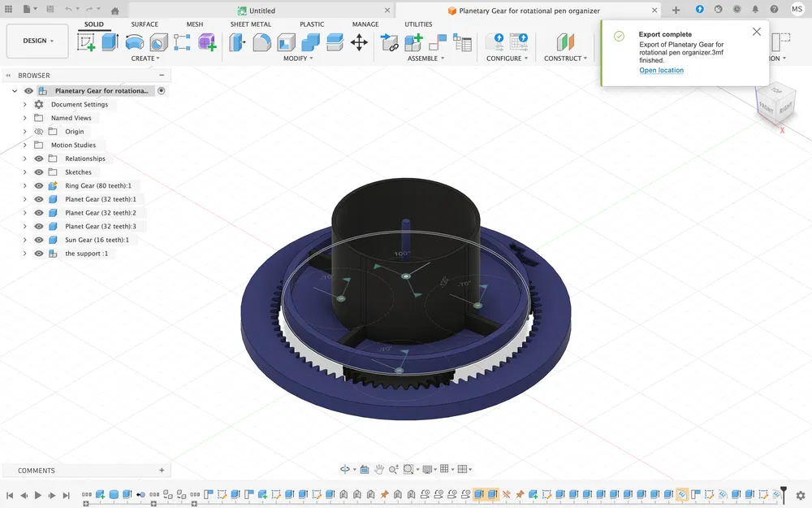
Task: Open the CONSTRUCT menu dropdown
Action: click(565, 59)
